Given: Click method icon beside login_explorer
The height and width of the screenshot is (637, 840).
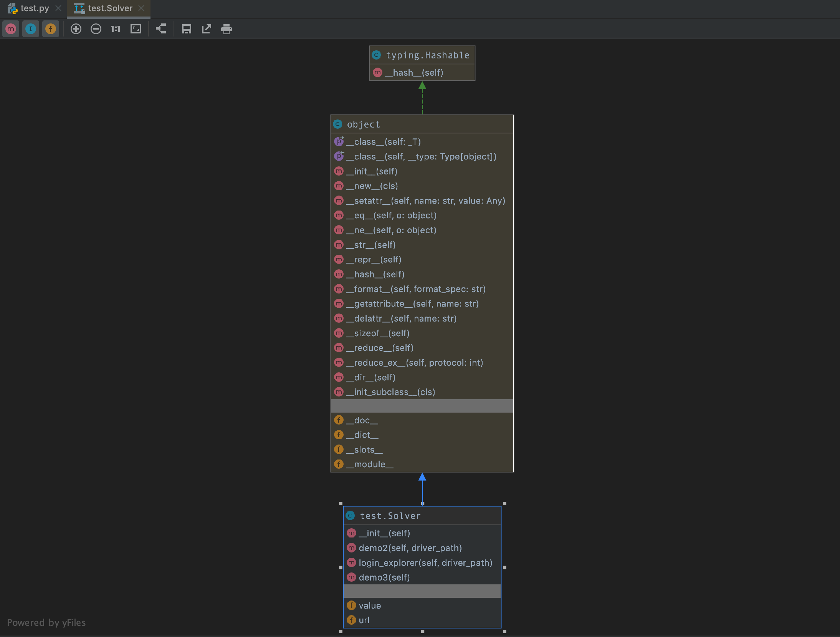Looking at the screenshot, I should (x=351, y=562).
